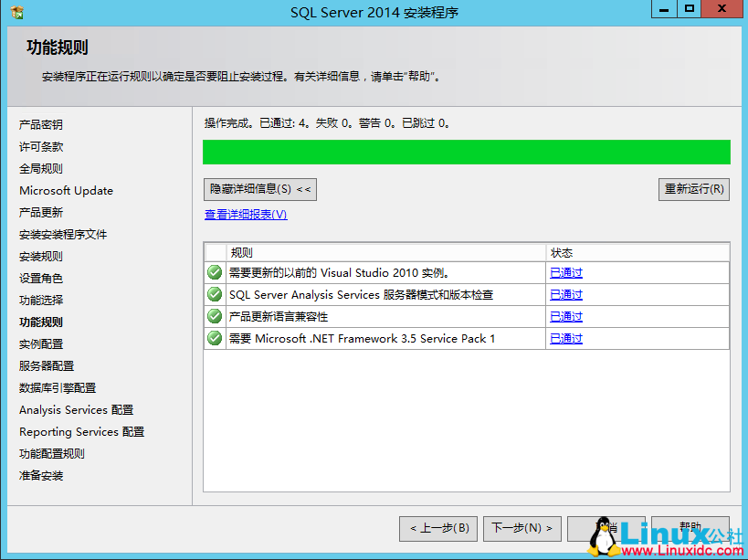The image size is (748, 560).
Task: Click the green progress bar
Action: [467, 151]
